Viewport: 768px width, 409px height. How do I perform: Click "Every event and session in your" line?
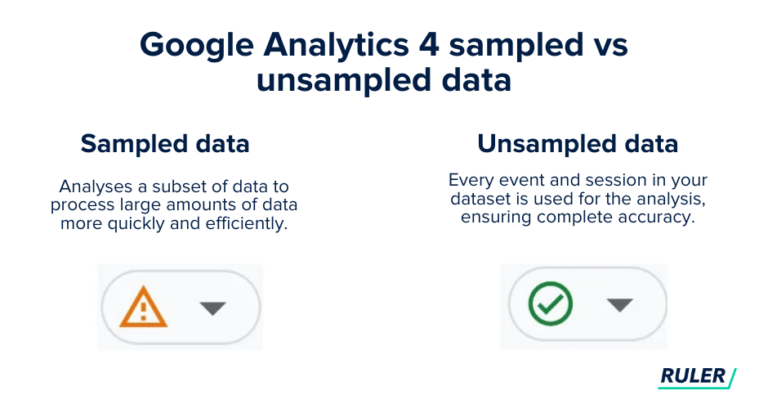[577, 180]
